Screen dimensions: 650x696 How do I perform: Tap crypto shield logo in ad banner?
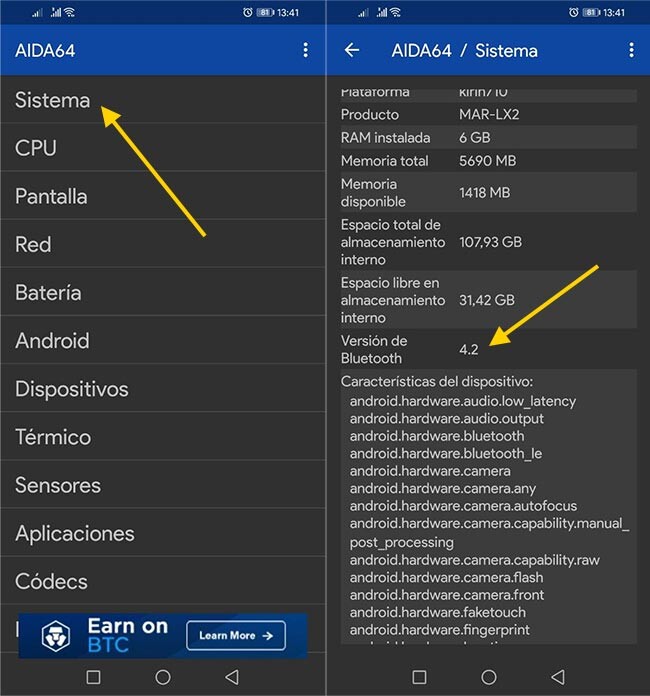point(56,636)
